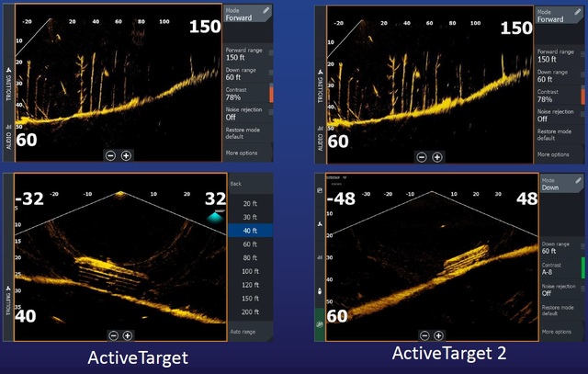Toggle Noise rejection on ActiveTarget Forward screen
Image resolution: width=588 pixels, height=374 pixels.
(248, 113)
